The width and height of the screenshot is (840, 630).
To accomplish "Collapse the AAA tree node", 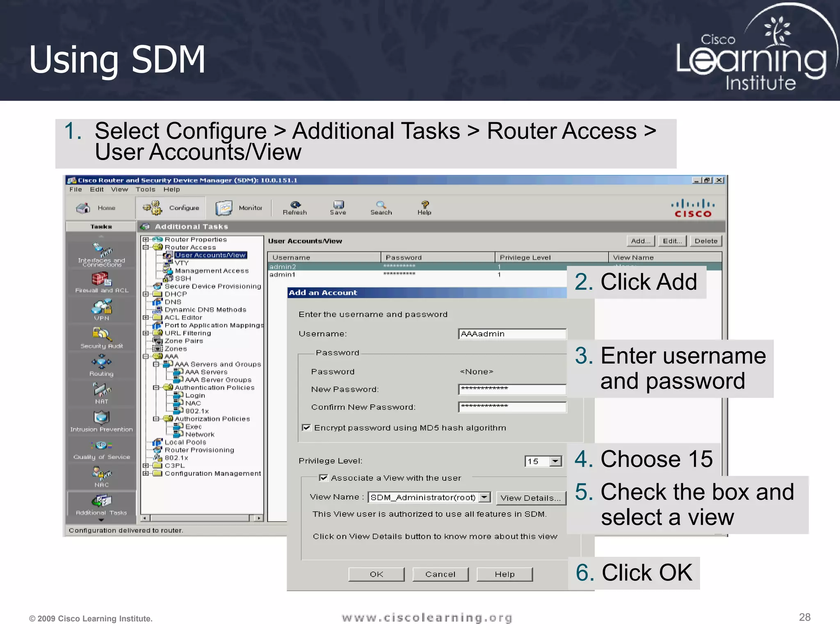I will pyautogui.click(x=146, y=356).
